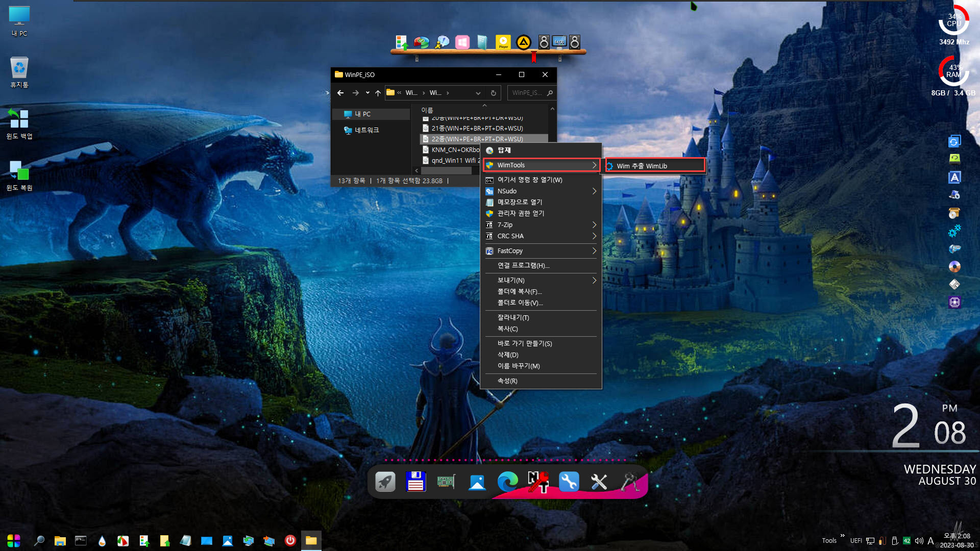This screenshot has height=551, width=980.
Task: Choose 여기서 명령 창 열기(W)
Action: 542,180
